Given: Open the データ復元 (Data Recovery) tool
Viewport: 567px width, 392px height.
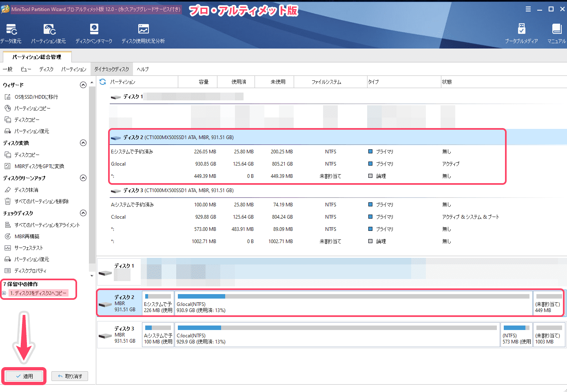Looking at the screenshot, I should pyautogui.click(x=11, y=33).
